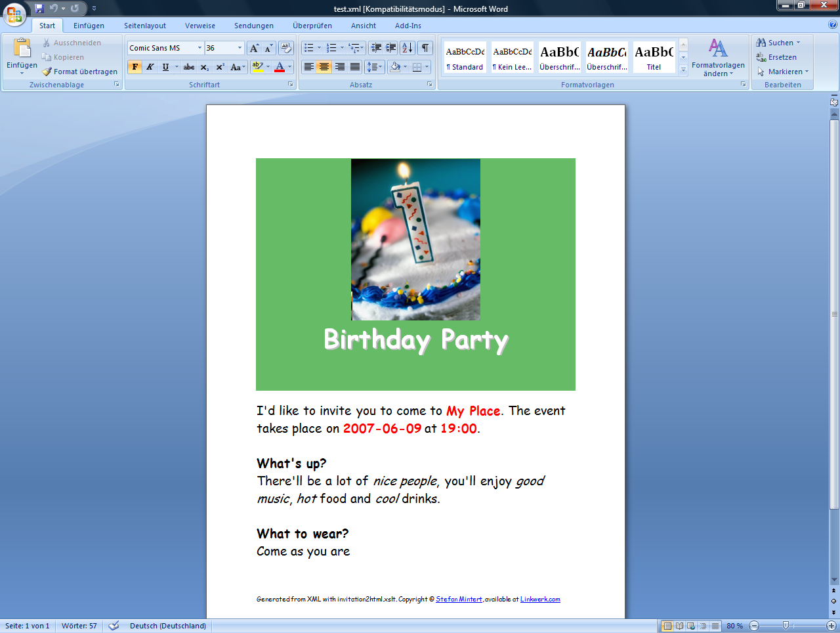
Task: Decrease font size with Shrink Font icon
Action: click(268, 48)
